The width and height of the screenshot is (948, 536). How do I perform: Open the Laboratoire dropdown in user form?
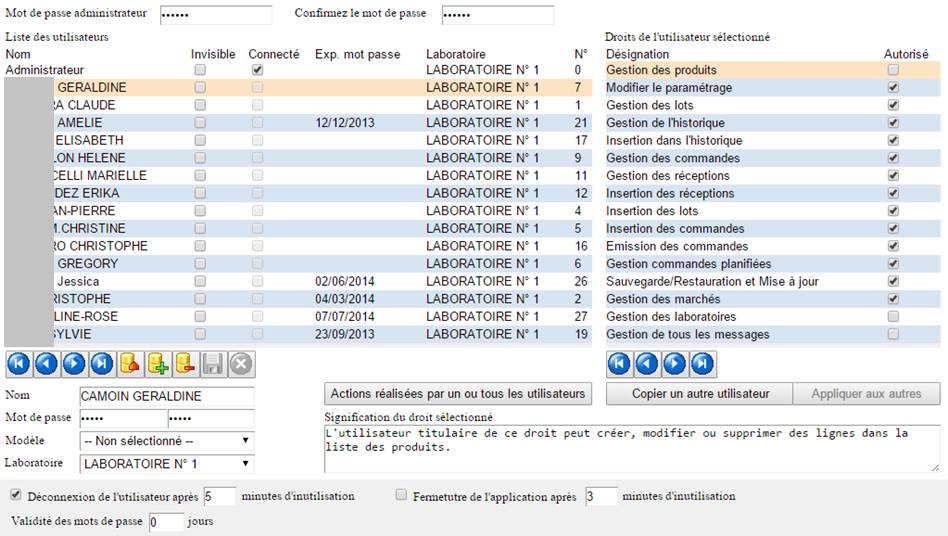click(167, 463)
